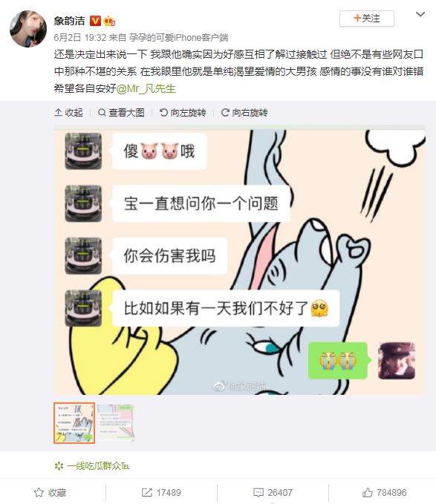This screenshot has width=436, height=504.
Task: Open the @Mr_凡先生 mention link
Action: (146, 89)
